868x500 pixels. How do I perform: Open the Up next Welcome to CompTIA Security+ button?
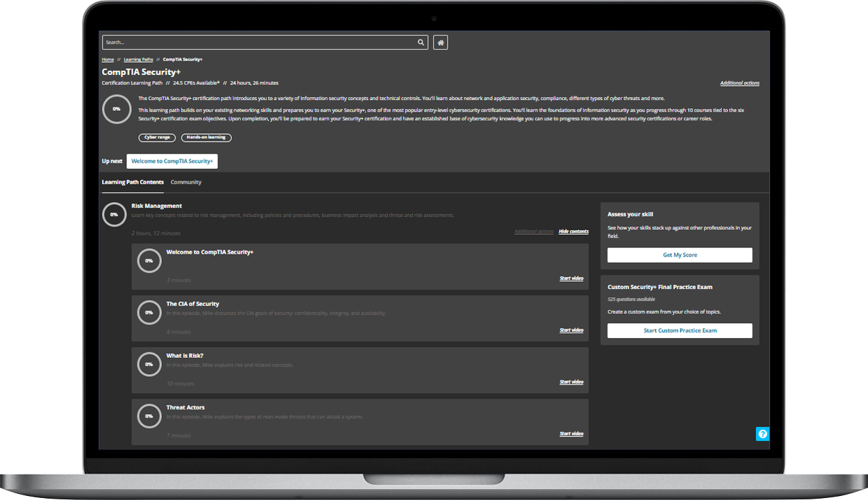tap(172, 161)
